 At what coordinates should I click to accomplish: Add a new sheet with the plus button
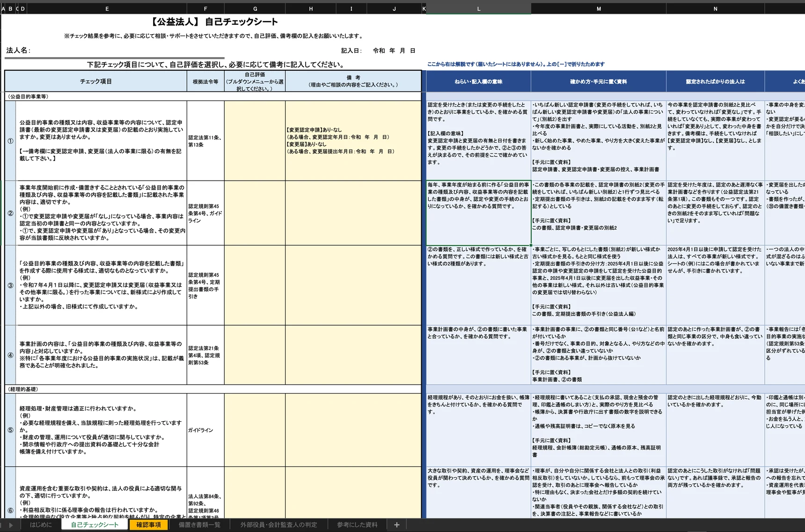click(396, 525)
